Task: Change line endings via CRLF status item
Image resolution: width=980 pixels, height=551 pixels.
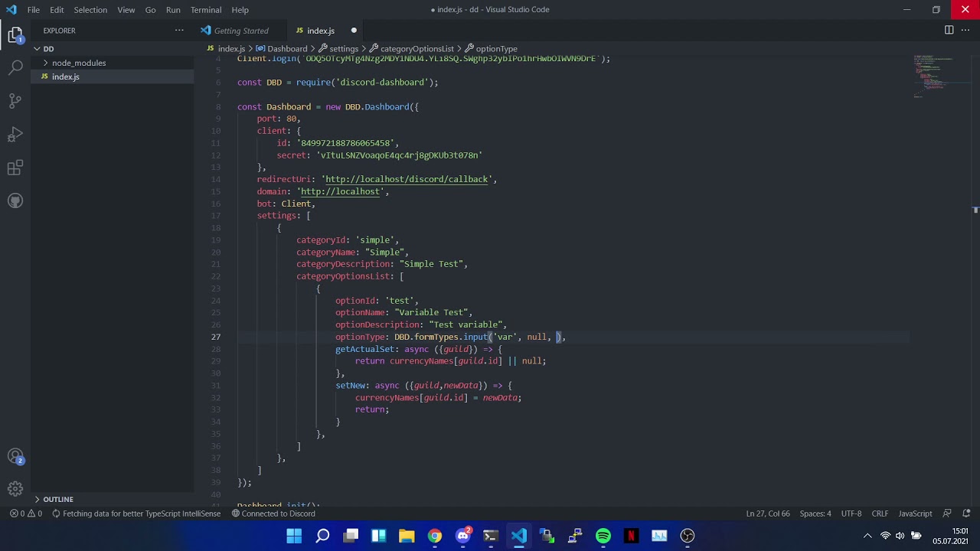Action: (x=880, y=514)
